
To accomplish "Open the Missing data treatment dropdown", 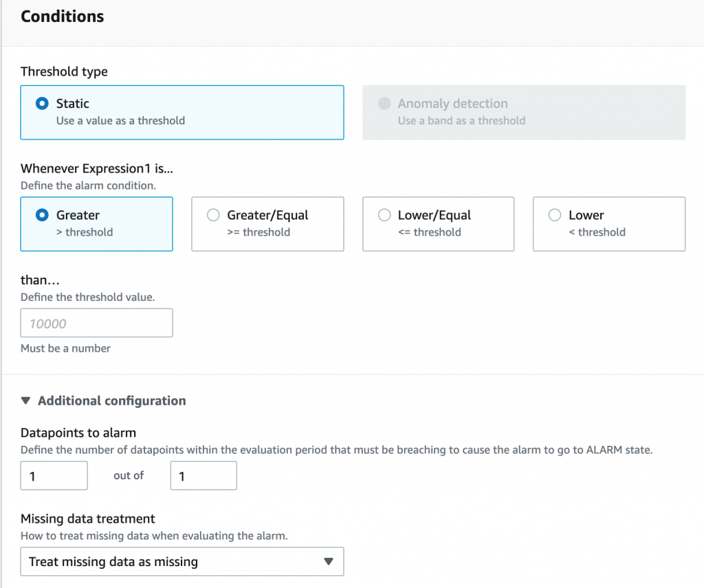I will (181, 561).
